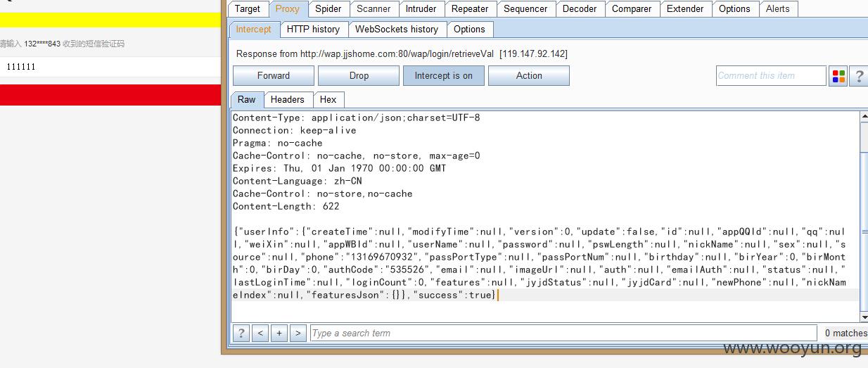Select the Raw view tab

click(247, 100)
